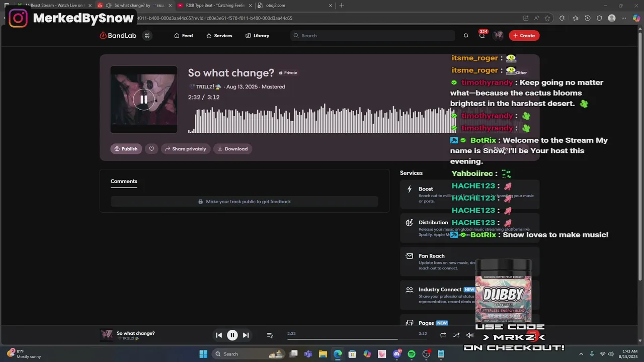This screenshot has width=644, height=362.
Task: Open the profile avatar menu
Action: (x=498, y=36)
